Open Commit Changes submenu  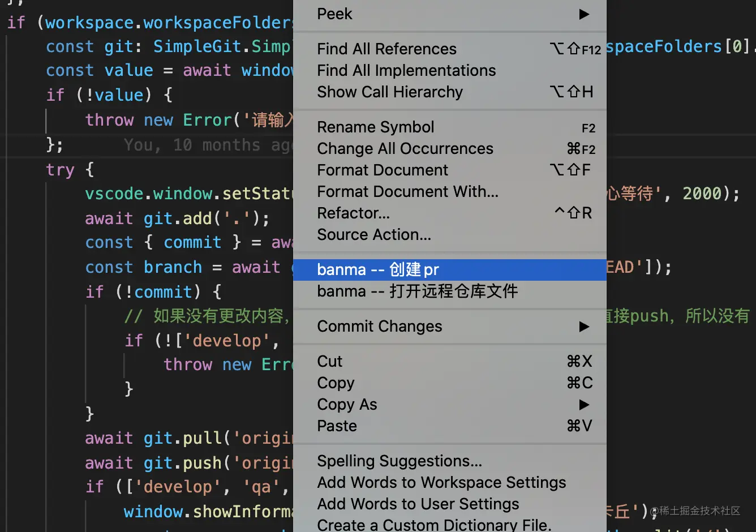click(x=450, y=326)
